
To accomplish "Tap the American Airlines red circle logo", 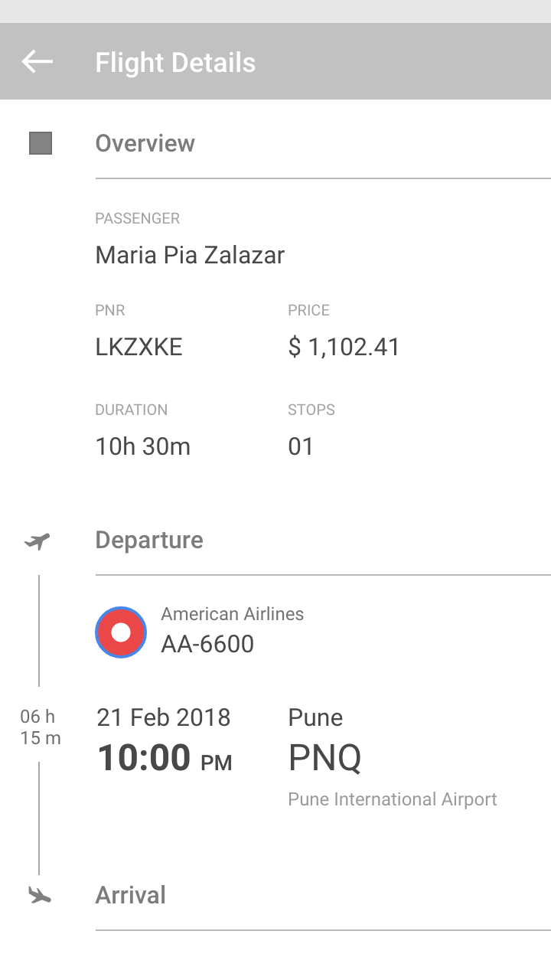I will (121, 632).
